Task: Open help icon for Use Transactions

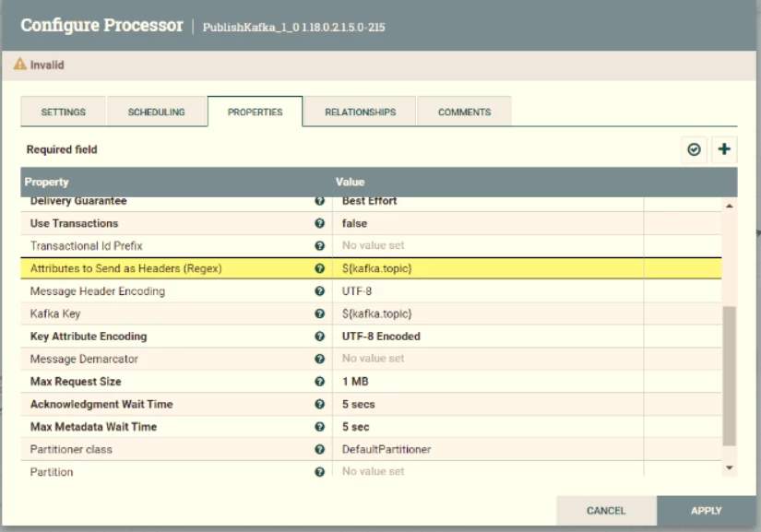Action: tap(319, 223)
